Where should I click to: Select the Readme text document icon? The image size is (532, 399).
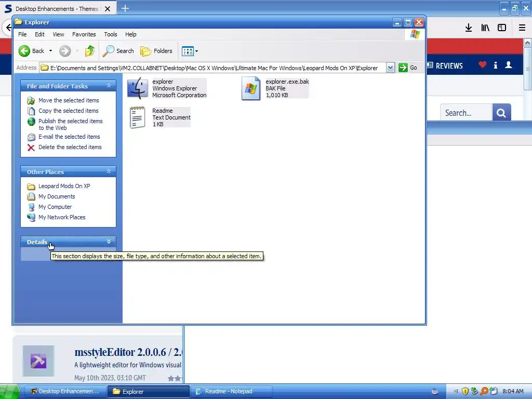pyautogui.click(x=137, y=117)
